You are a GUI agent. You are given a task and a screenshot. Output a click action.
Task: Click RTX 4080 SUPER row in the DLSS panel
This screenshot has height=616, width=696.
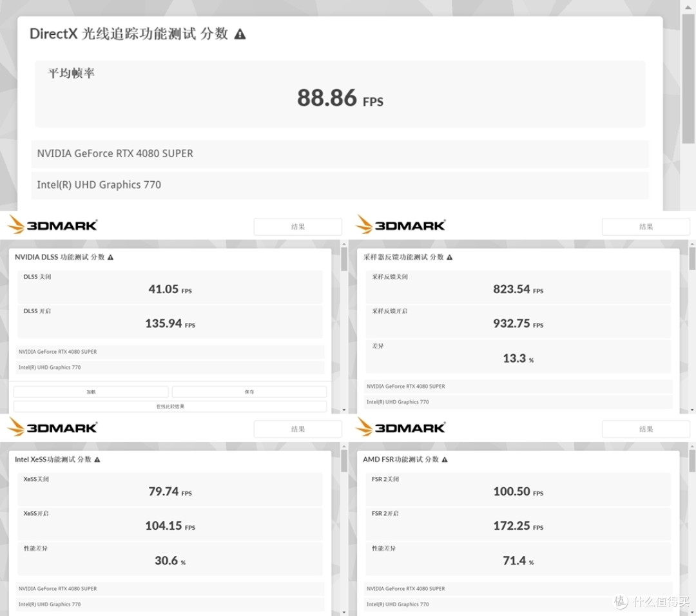click(x=170, y=352)
